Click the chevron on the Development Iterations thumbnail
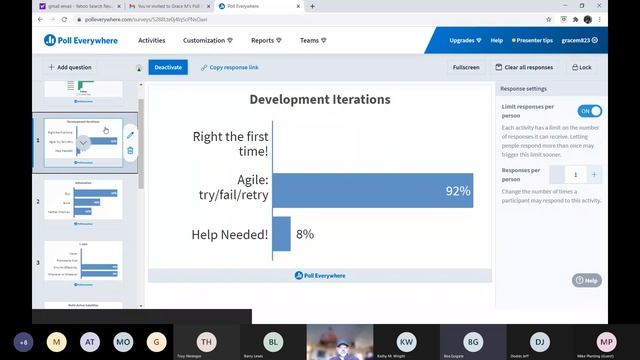This screenshot has height=360, width=640. [83, 143]
